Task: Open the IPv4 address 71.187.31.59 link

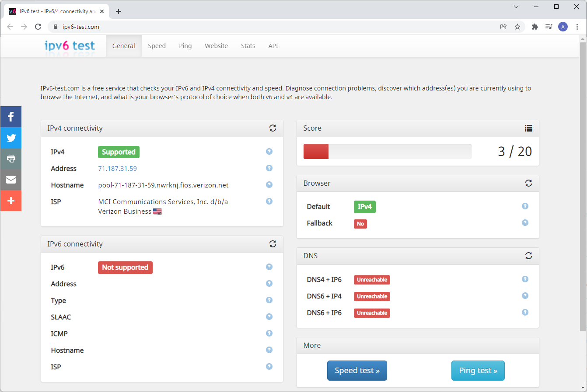Action: click(117, 168)
